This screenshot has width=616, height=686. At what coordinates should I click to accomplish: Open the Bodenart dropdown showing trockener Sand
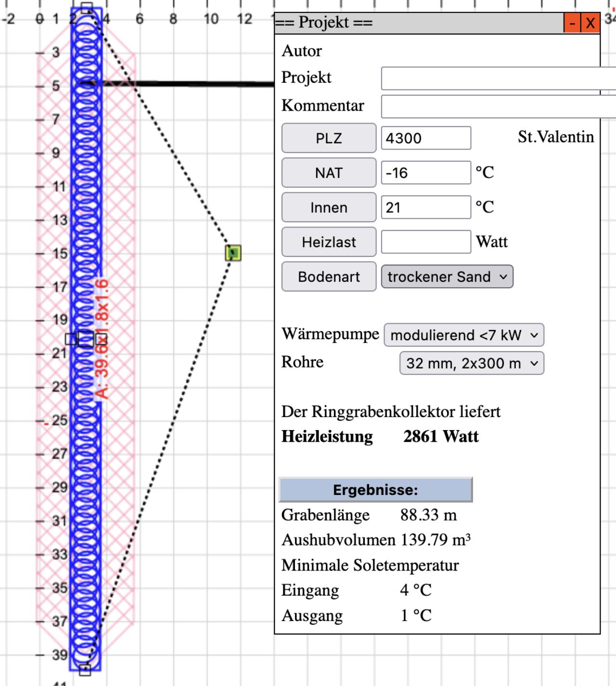pyautogui.click(x=447, y=277)
